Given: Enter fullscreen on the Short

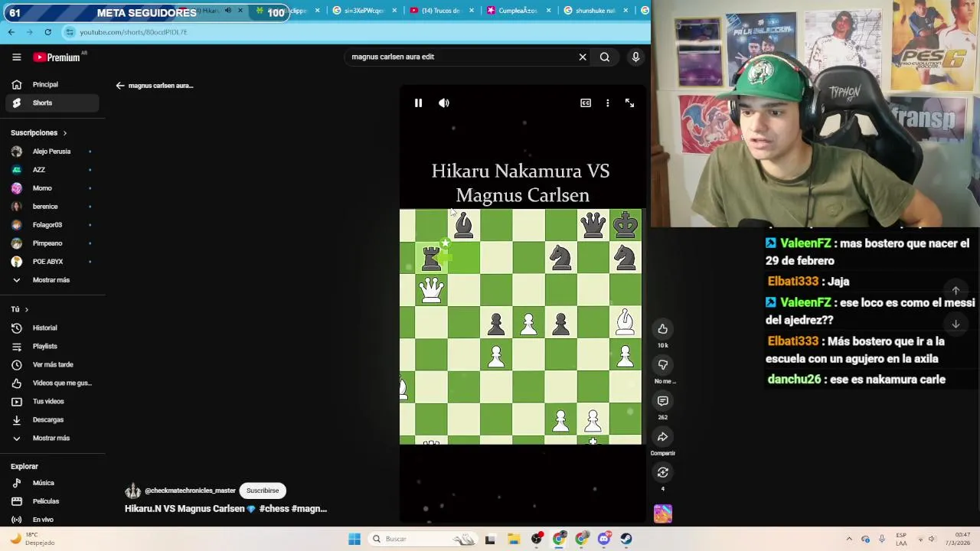Looking at the screenshot, I should click(629, 103).
